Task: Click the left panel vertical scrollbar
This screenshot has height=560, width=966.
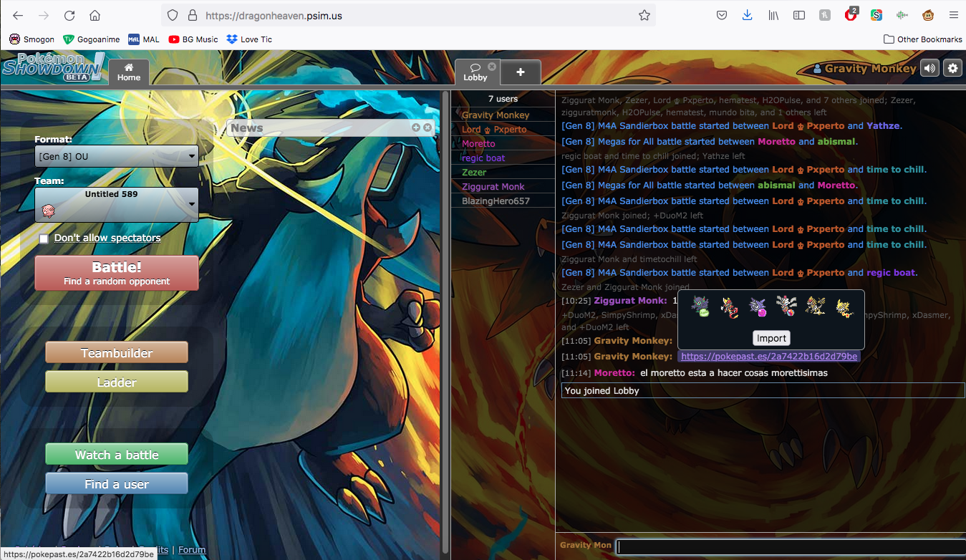Action: 445,322
